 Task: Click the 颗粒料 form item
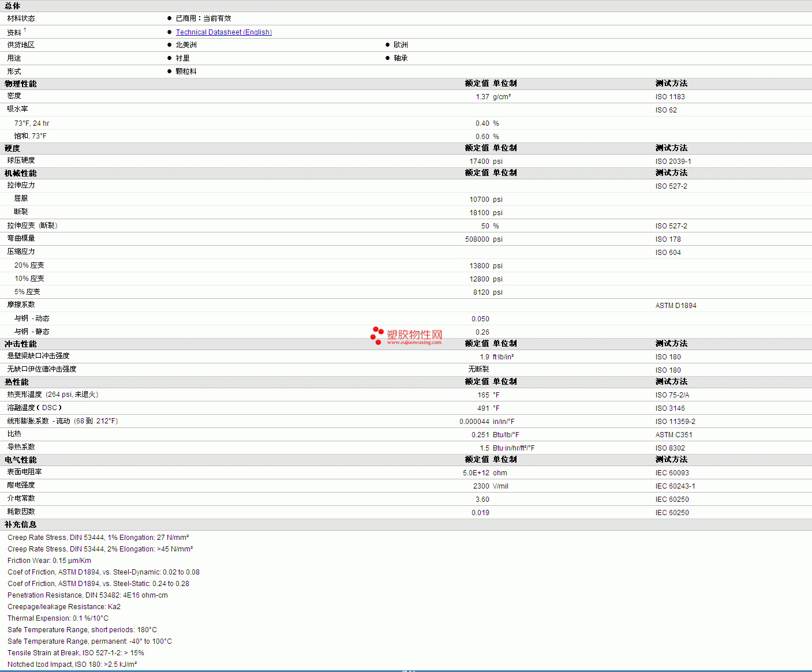(186, 72)
